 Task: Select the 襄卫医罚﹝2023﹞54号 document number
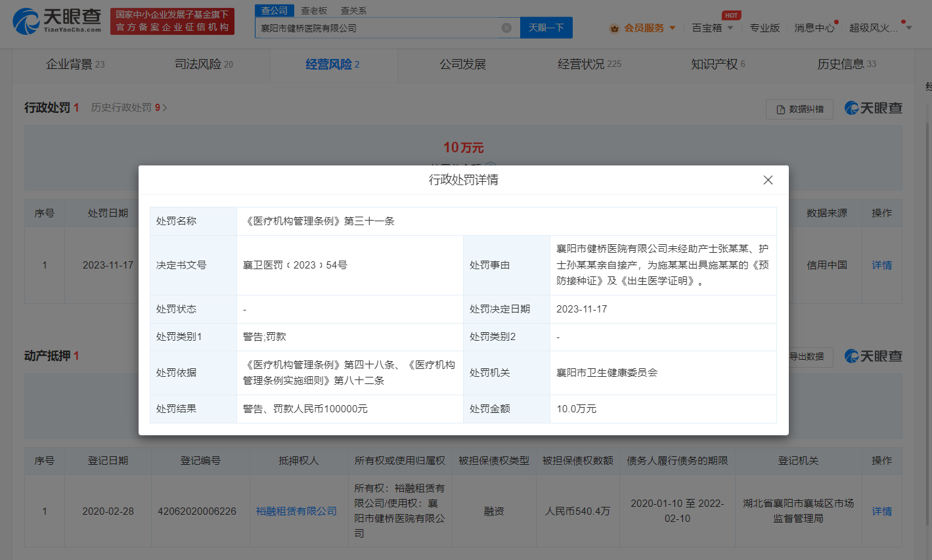point(295,265)
